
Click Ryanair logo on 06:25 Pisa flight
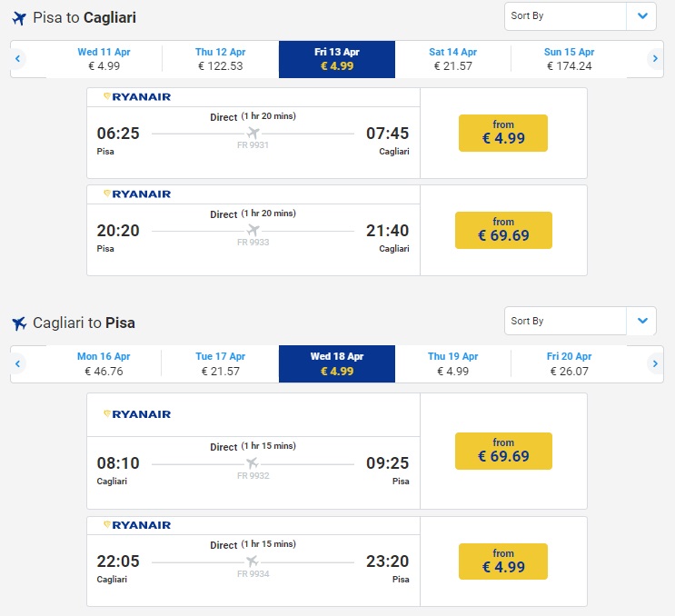pyautogui.click(x=137, y=96)
